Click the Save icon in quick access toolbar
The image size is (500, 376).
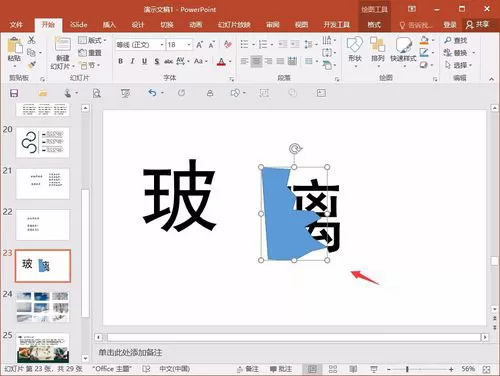tap(14, 93)
